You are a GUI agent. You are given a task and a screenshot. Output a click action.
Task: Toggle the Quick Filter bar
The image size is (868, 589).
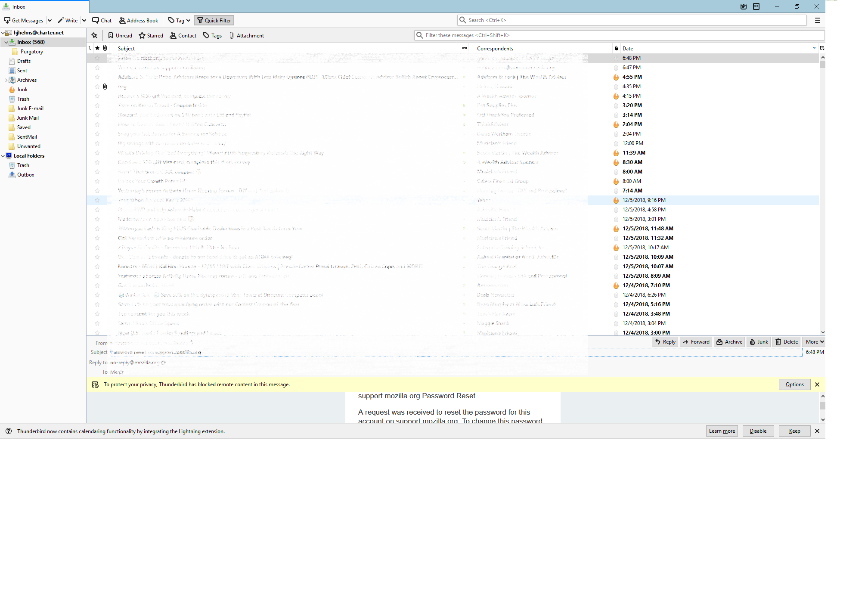tap(214, 20)
